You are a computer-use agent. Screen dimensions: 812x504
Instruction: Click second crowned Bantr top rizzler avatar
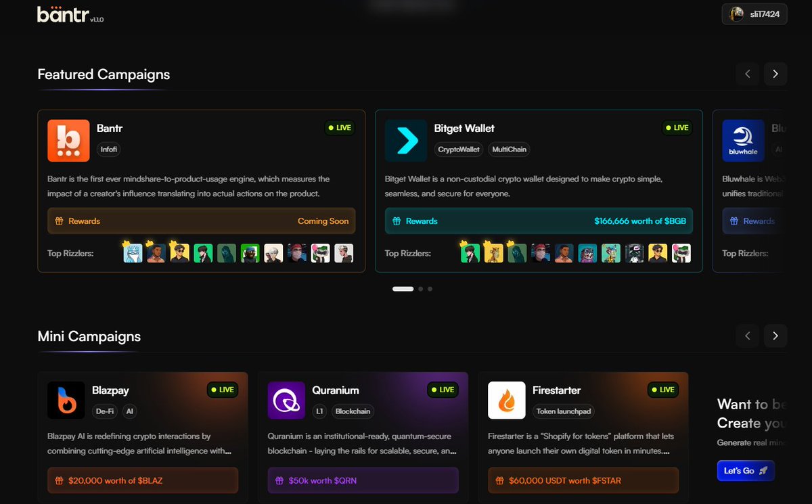click(x=156, y=252)
